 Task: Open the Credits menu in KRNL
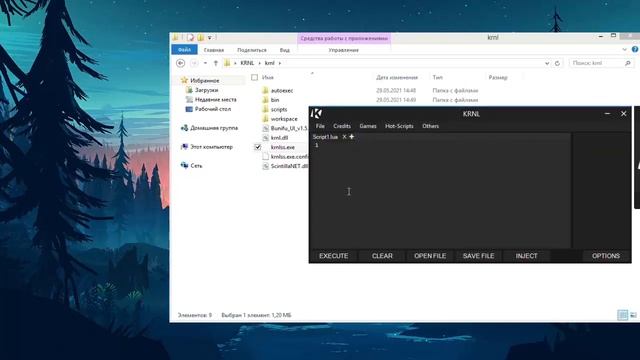(342, 126)
